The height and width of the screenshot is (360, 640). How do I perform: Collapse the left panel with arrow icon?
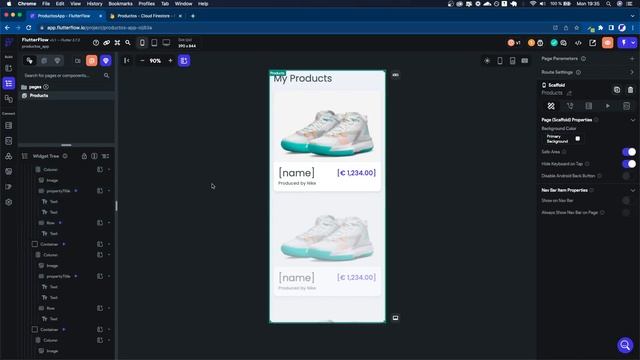coord(127,61)
